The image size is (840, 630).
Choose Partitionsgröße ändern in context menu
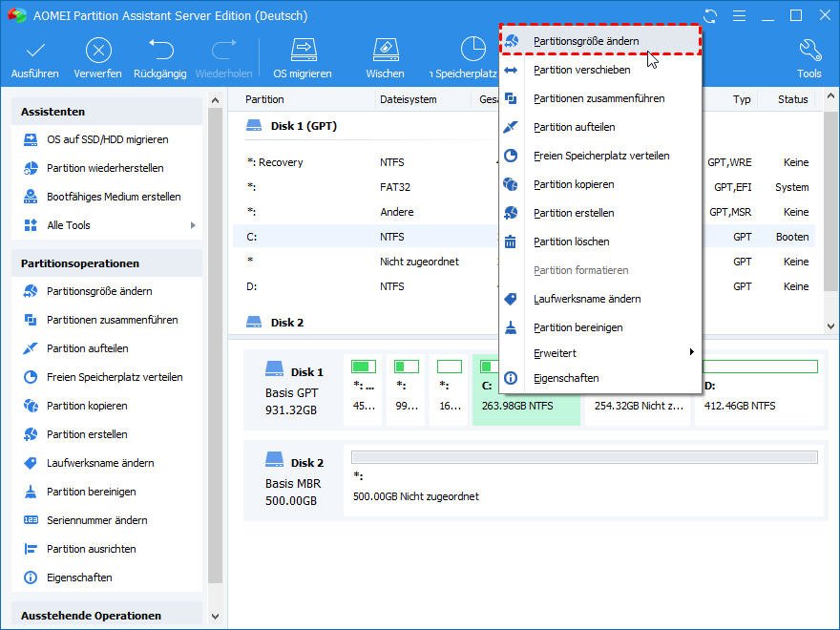(600, 41)
